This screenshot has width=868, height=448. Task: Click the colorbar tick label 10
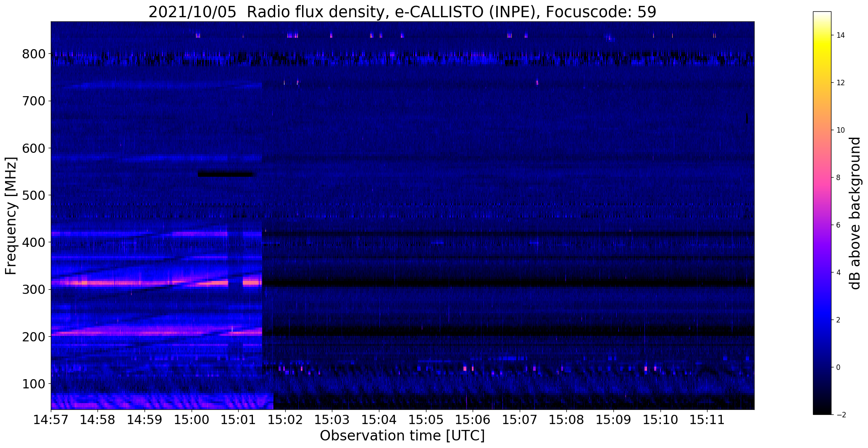(x=840, y=130)
